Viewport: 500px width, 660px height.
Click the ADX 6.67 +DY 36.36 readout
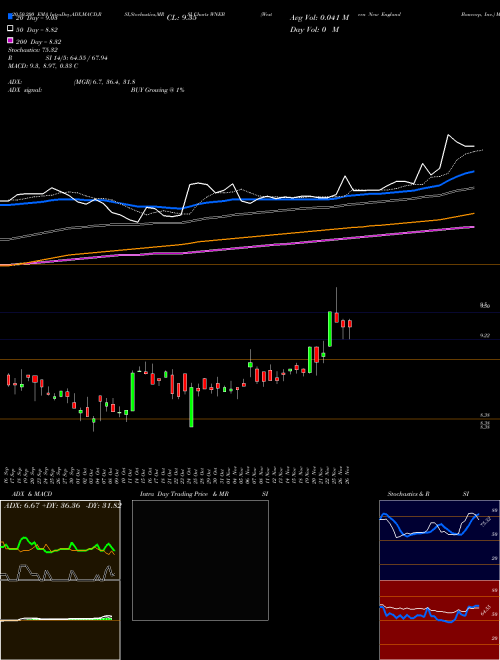63,505
